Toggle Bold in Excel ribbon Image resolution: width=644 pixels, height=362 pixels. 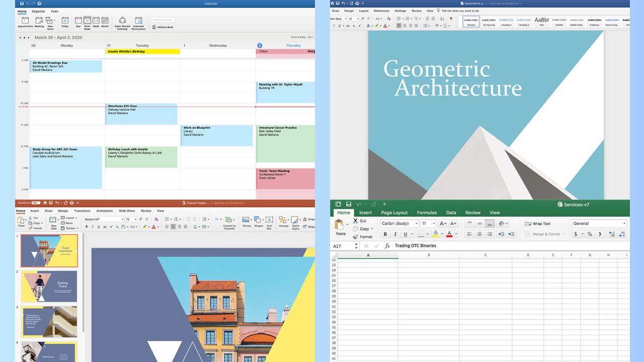coord(385,234)
